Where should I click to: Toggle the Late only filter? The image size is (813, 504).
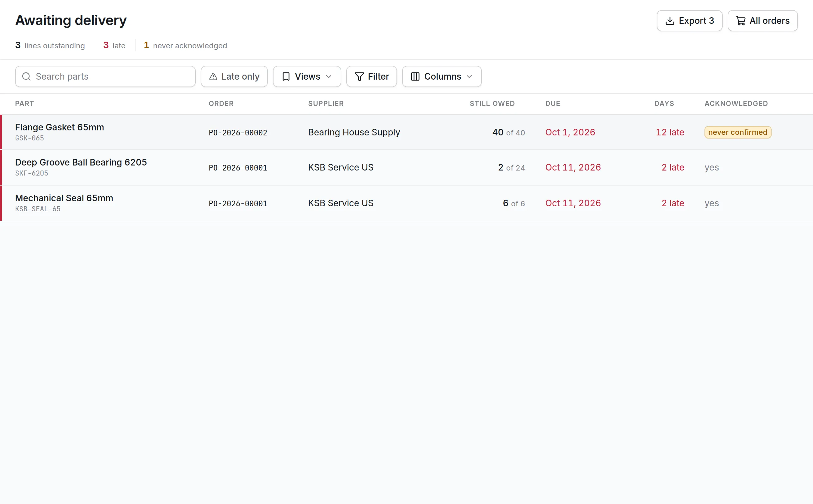coord(234,77)
